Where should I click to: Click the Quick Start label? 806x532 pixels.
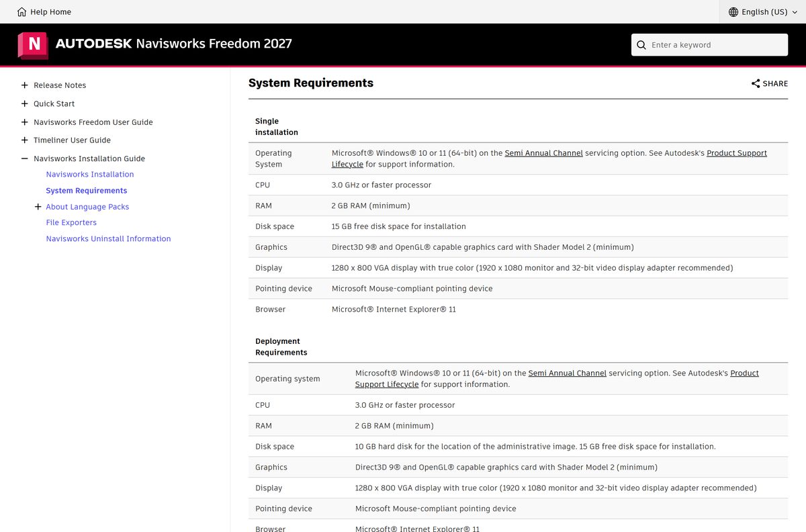[54, 103]
